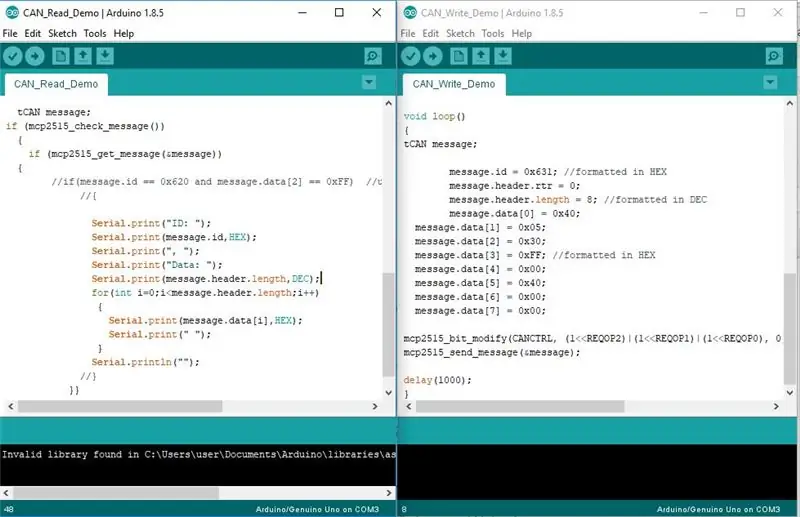This screenshot has width=800, height=517.
Task: Open Help menu in CAN_Read_Demo window
Action: [123, 34]
